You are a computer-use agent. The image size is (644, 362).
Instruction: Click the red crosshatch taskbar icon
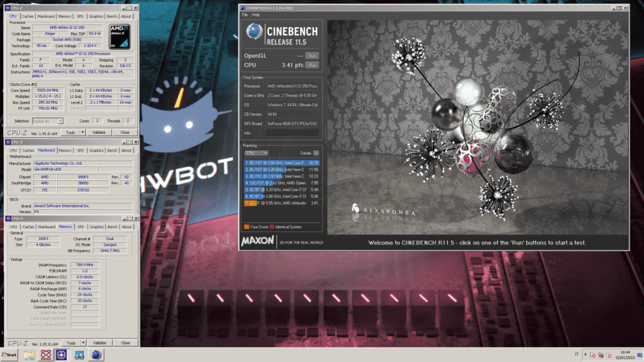click(x=45, y=355)
